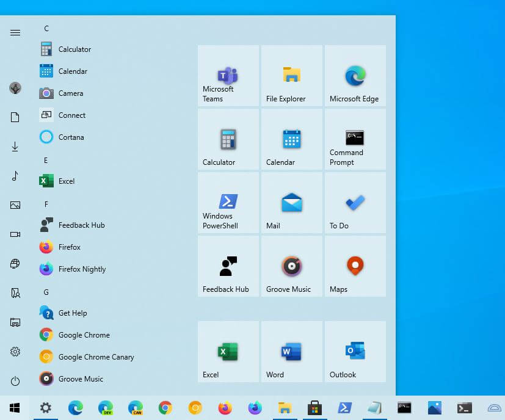The height and width of the screenshot is (420, 505).
Task: Open File Explorer from Start sidebar
Action: 15,322
